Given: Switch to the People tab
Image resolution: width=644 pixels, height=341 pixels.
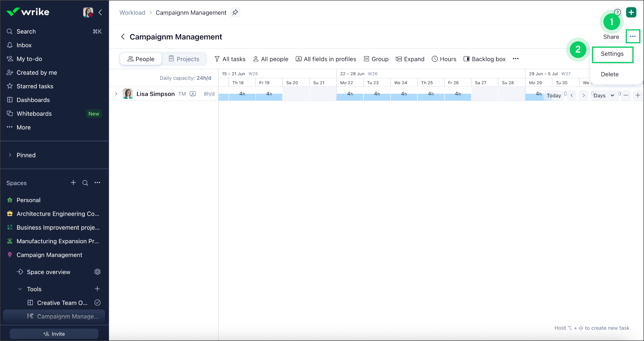Looking at the screenshot, I should [x=141, y=59].
